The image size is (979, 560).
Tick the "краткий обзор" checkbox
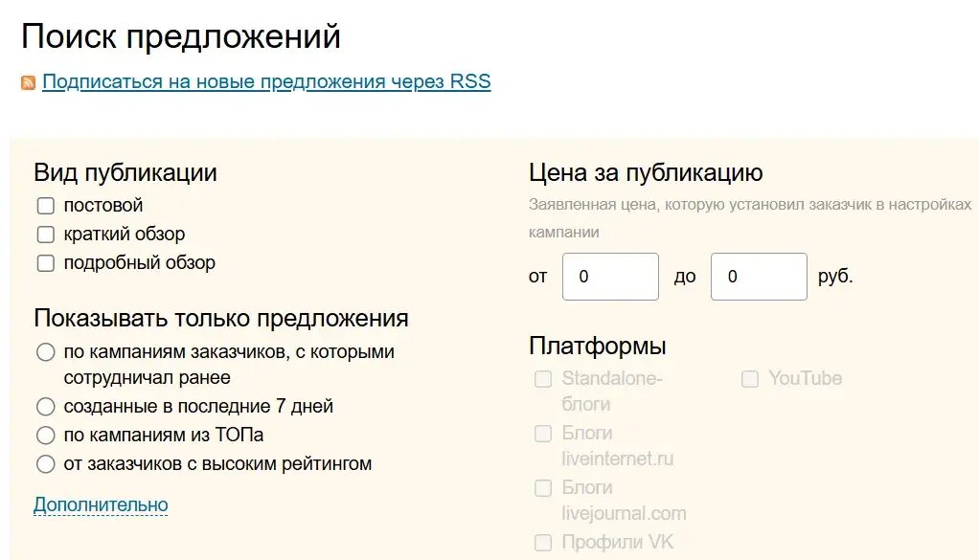coord(46,234)
